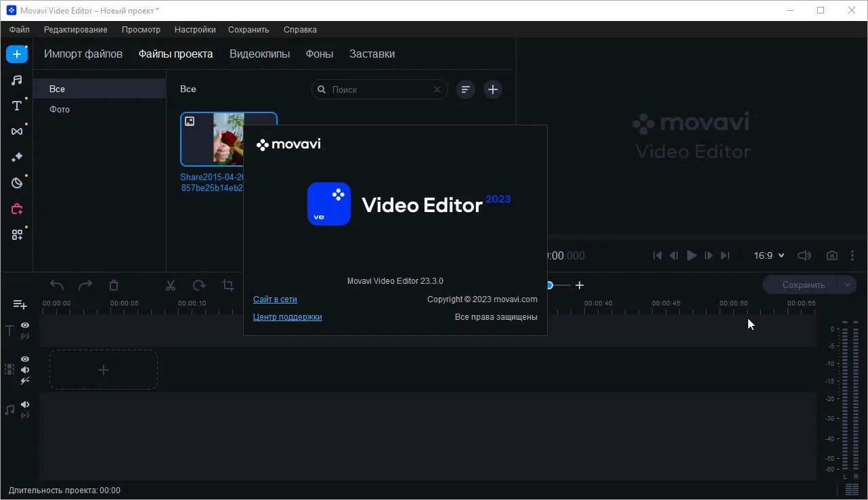Image resolution: width=868 pixels, height=500 pixels.
Task: Open the Настройки menu
Action: (195, 30)
